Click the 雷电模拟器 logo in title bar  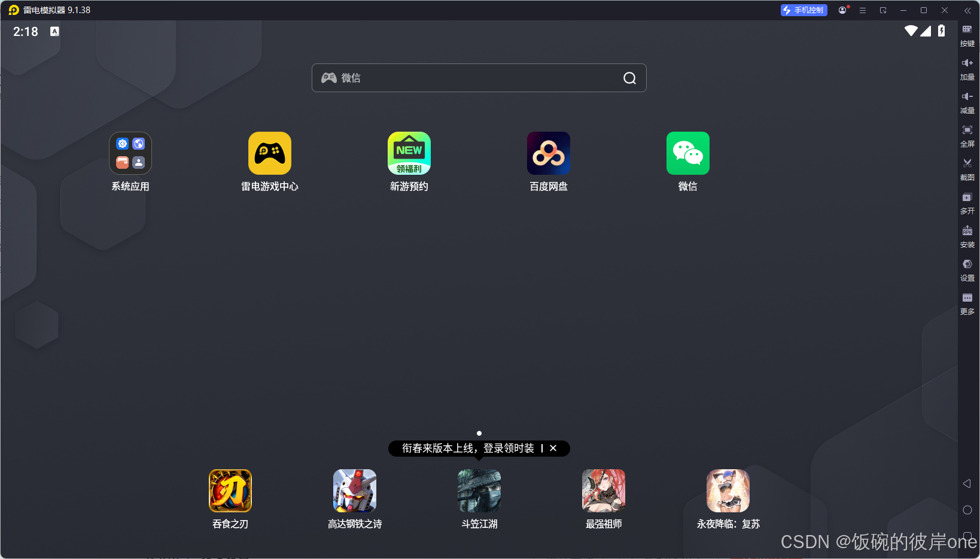[x=14, y=10]
